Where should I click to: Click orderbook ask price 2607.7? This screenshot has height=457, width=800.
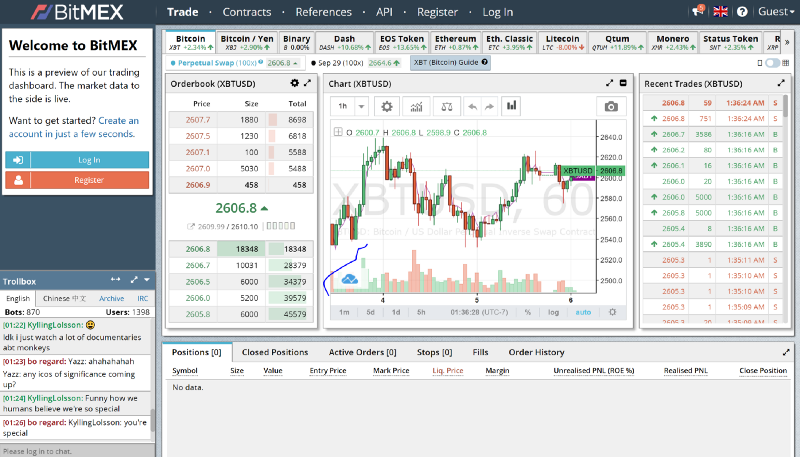click(197, 120)
